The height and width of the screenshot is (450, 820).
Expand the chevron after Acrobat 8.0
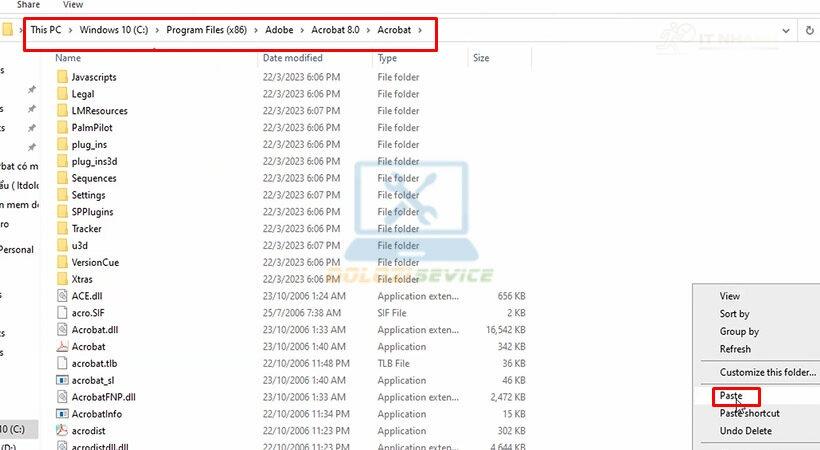click(368, 30)
